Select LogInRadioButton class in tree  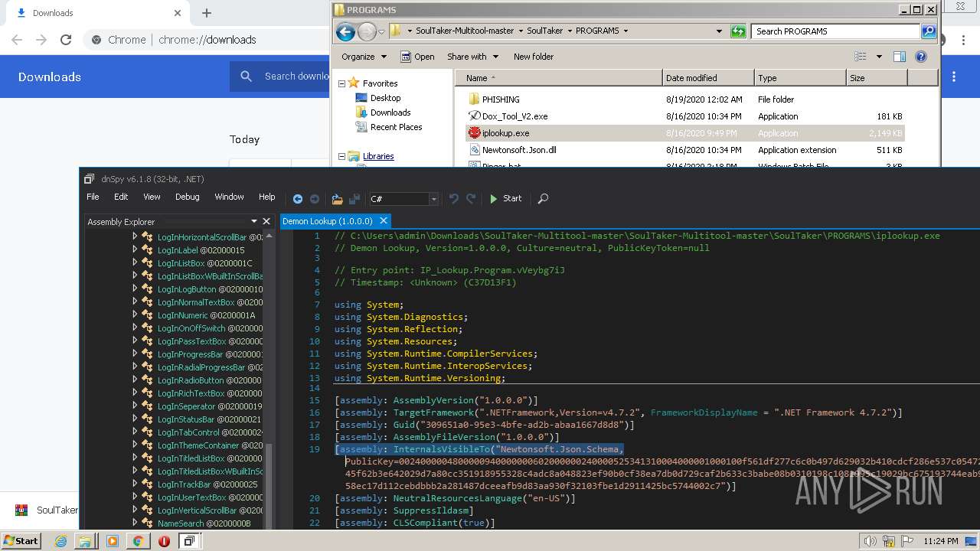209,380
